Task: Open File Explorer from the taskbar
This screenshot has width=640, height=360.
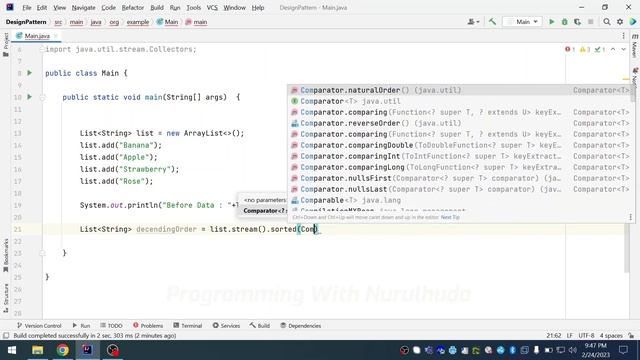Action: [38, 350]
